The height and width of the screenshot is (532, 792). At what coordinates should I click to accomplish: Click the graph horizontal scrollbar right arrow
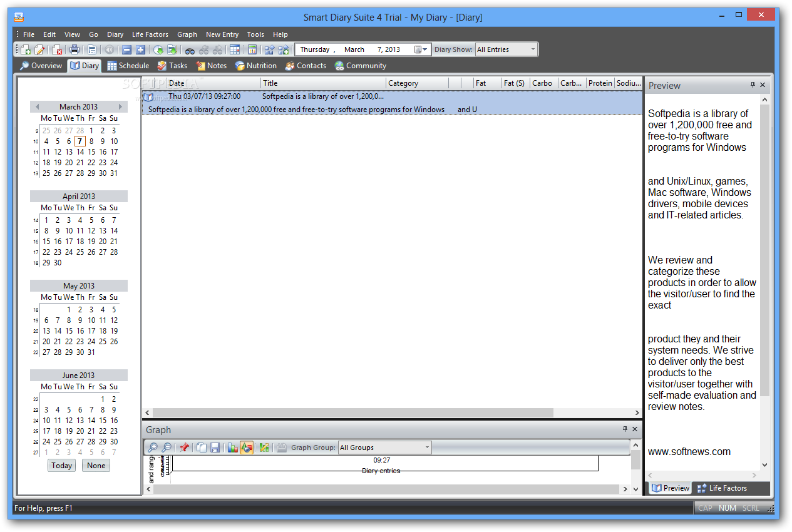coord(625,489)
